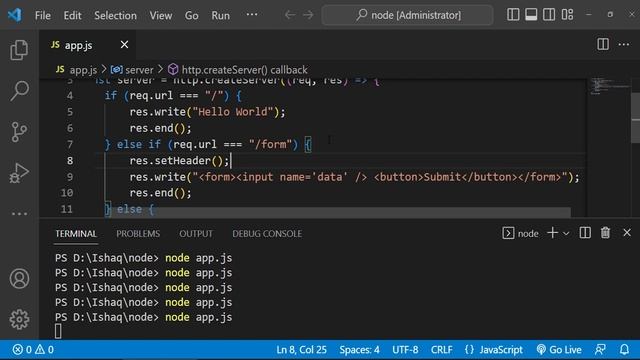640x360 pixels.
Task: Kill terminal with the trash icon
Action: pyautogui.click(x=605, y=233)
